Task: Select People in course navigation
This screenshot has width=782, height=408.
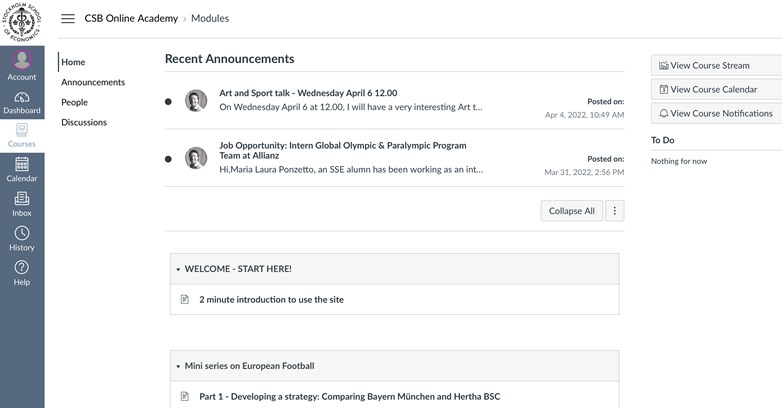Action: 74,102
